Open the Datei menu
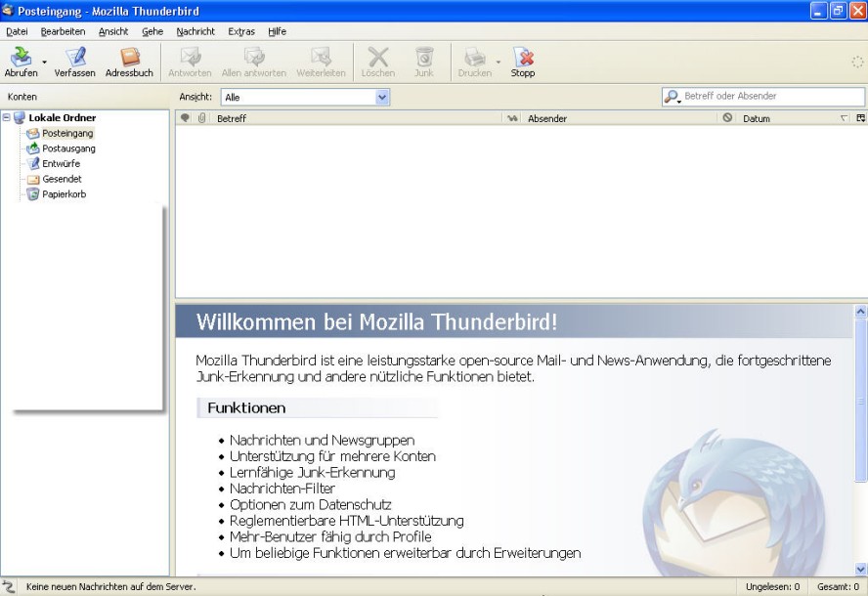The width and height of the screenshot is (868, 596). 17,31
